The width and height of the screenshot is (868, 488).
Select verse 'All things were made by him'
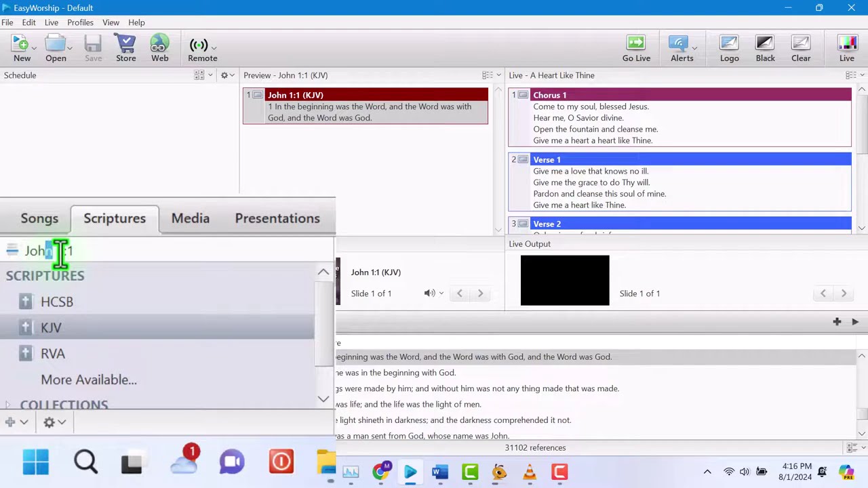click(595, 388)
